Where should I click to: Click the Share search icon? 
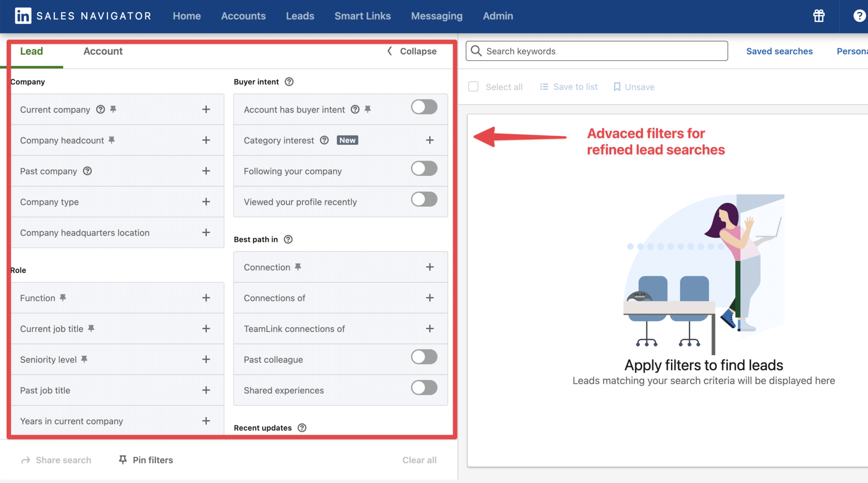pos(25,460)
